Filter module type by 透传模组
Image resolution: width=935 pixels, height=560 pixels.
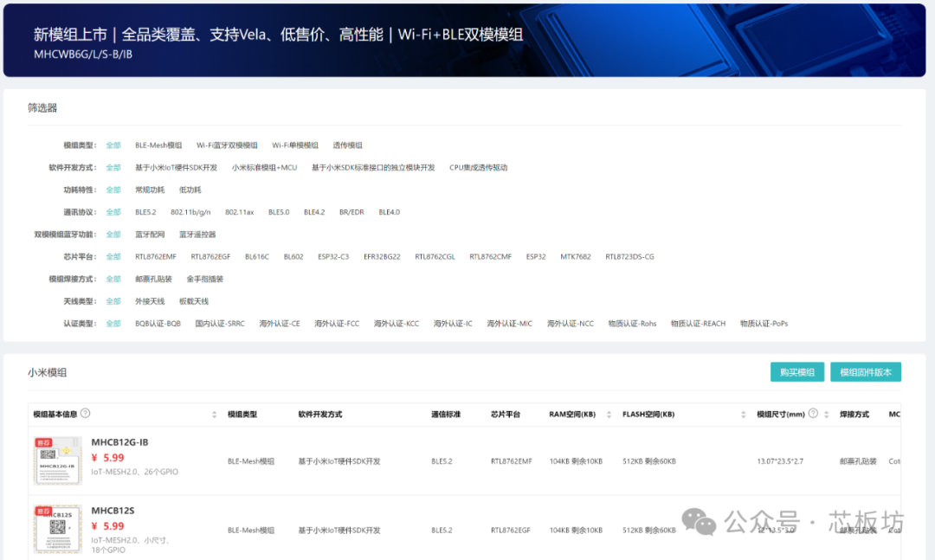348,145
